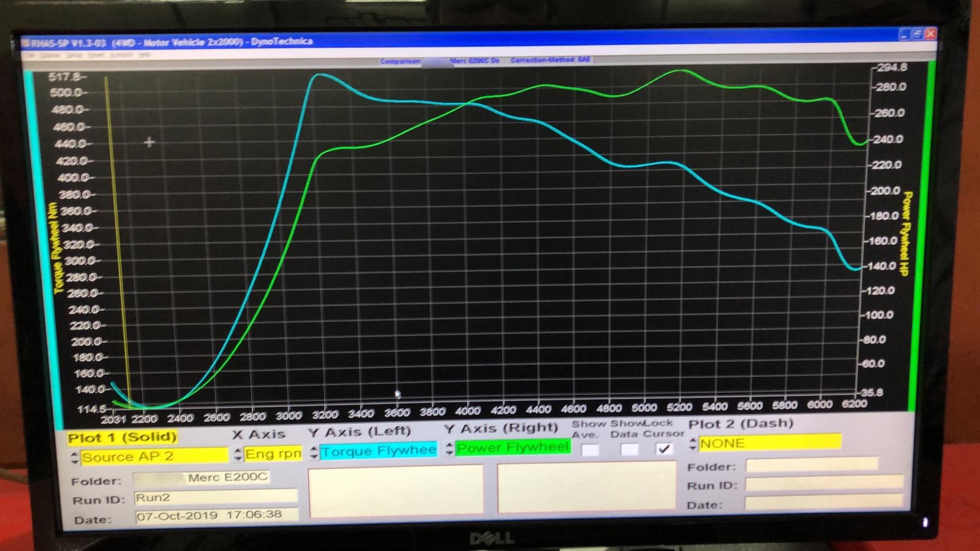Click the Correction Method SAE text
The image size is (980, 551).
click(550, 60)
